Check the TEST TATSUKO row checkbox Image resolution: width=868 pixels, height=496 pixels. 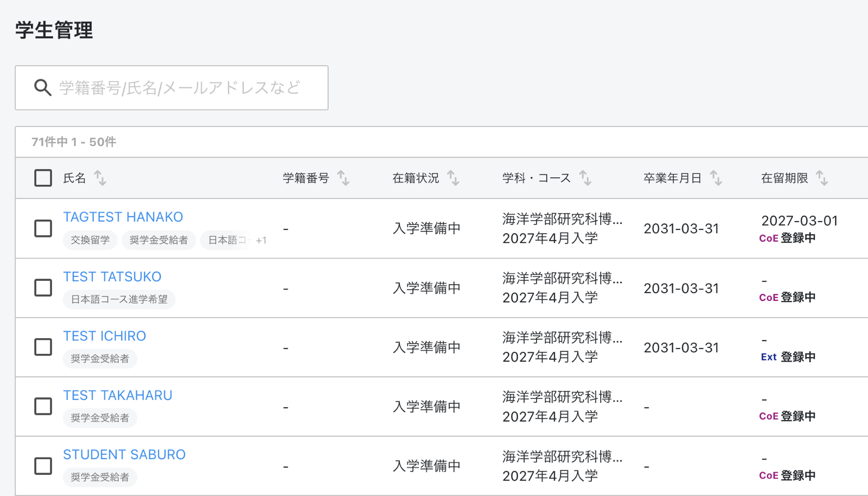click(43, 287)
